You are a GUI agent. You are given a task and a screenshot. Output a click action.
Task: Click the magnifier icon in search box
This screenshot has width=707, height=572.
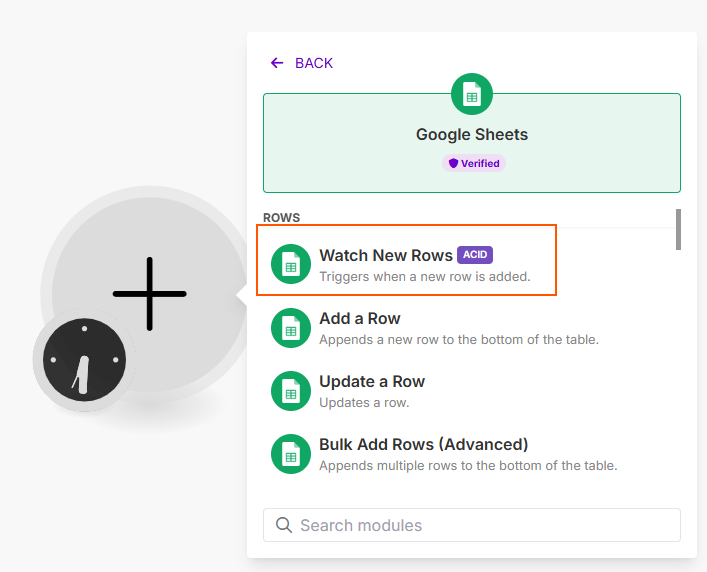[284, 525]
